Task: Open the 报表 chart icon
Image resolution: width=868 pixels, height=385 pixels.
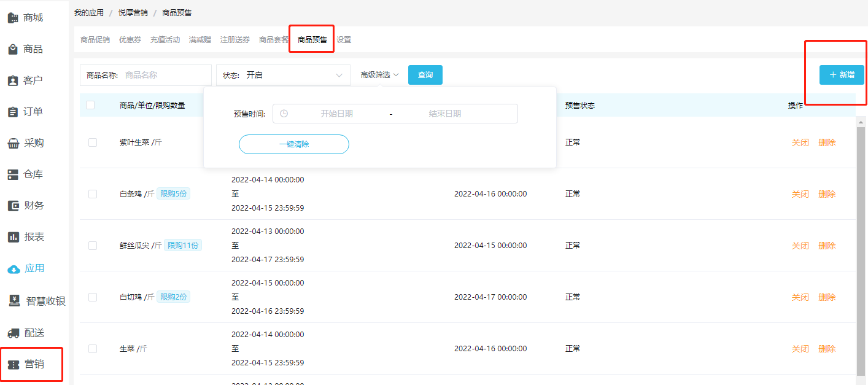Action: point(13,237)
